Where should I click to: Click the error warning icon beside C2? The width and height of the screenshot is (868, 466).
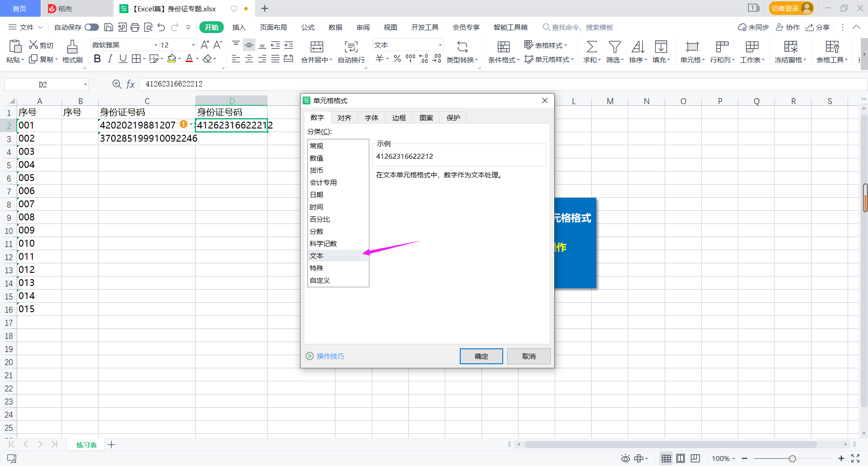[x=184, y=124]
